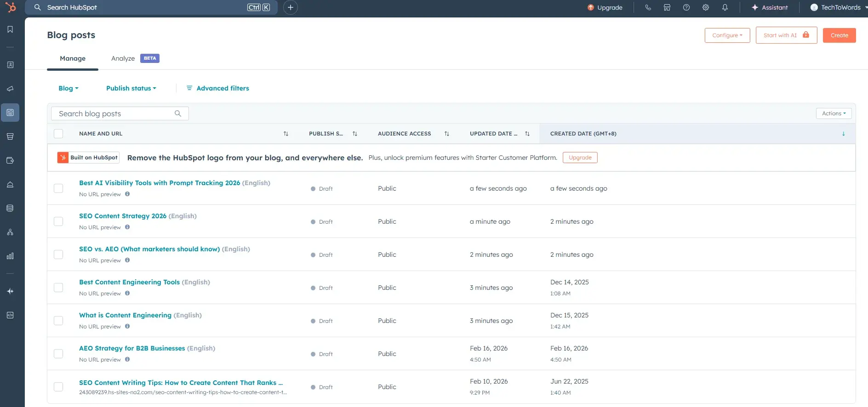Select the AEO Strategy for B2B Businesses checkbox
The image size is (868, 407).
click(58, 354)
